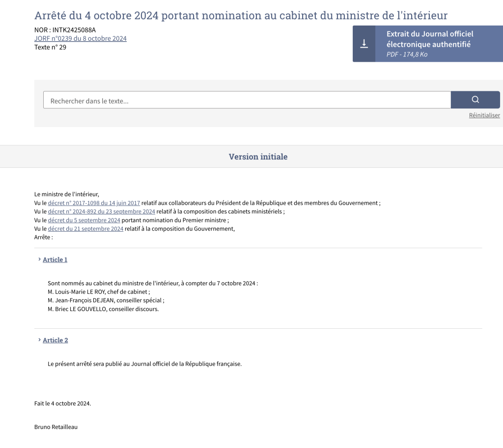The width and height of the screenshot is (503, 448).
Task: Click the Réinitialiser link
Action: 484,115
